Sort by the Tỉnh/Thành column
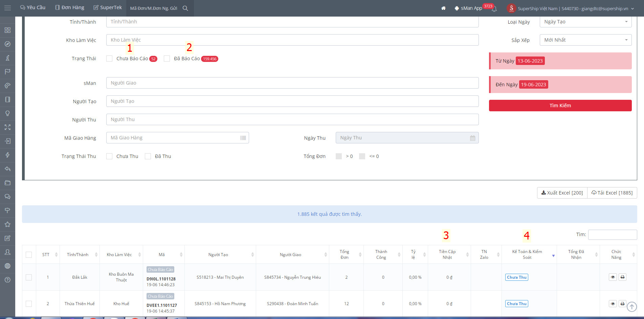The height and width of the screenshot is (319, 644). tap(80, 255)
